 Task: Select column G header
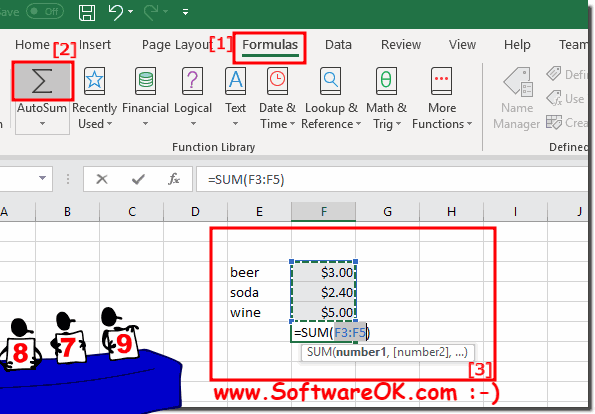point(387,211)
